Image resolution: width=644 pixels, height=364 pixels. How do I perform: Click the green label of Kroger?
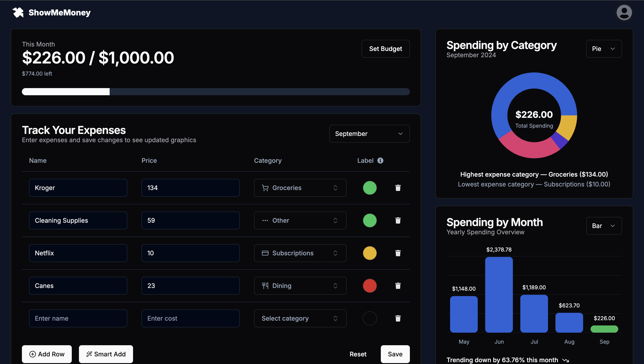369,188
